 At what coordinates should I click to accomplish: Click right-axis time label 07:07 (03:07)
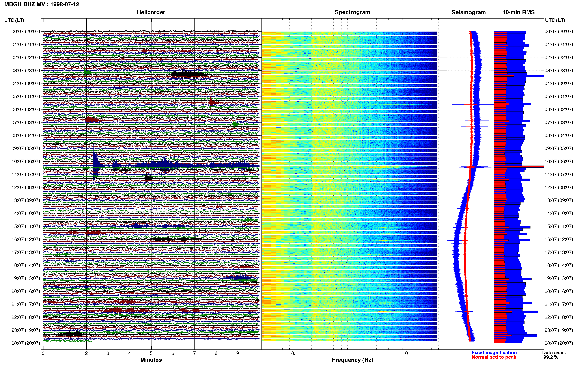pos(559,122)
